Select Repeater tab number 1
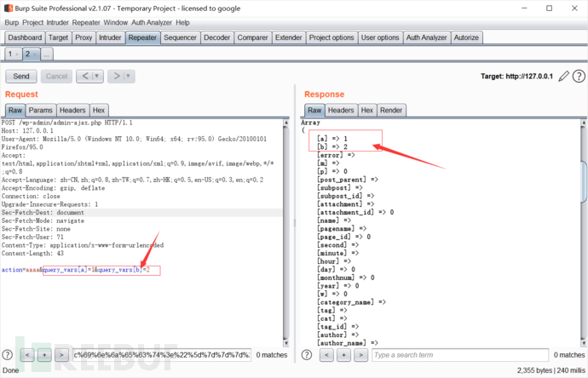588x378 pixels. (x=12, y=54)
